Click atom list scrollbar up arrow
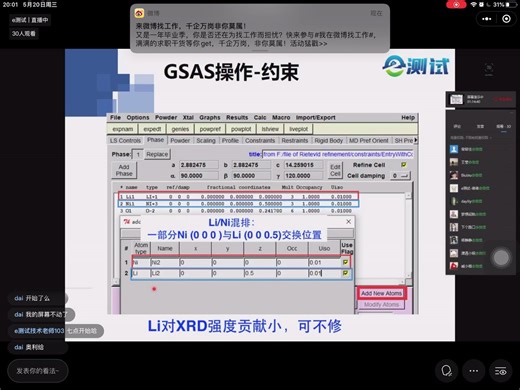 [408, 196]
